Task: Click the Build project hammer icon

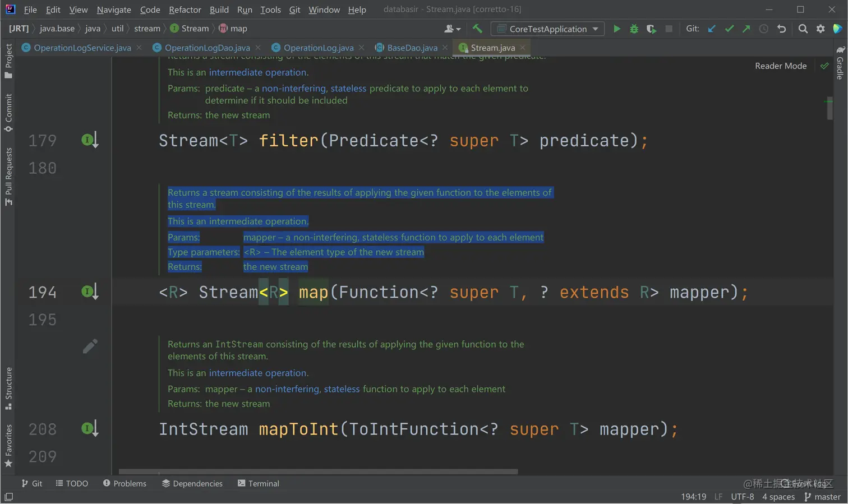Action: pyautogui.click(x=477, y=29)
